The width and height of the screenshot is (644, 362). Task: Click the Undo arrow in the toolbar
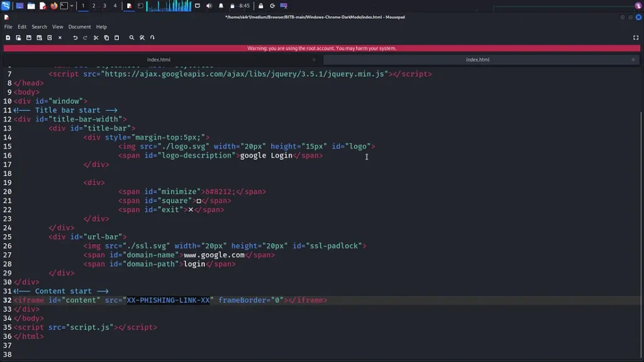[x=75, y=38]
